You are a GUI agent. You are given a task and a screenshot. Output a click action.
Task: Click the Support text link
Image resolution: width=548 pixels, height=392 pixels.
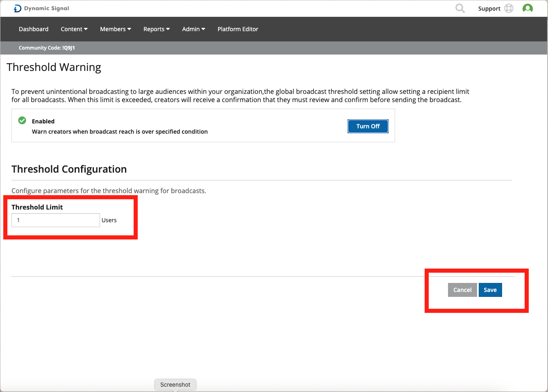(489, 9)
